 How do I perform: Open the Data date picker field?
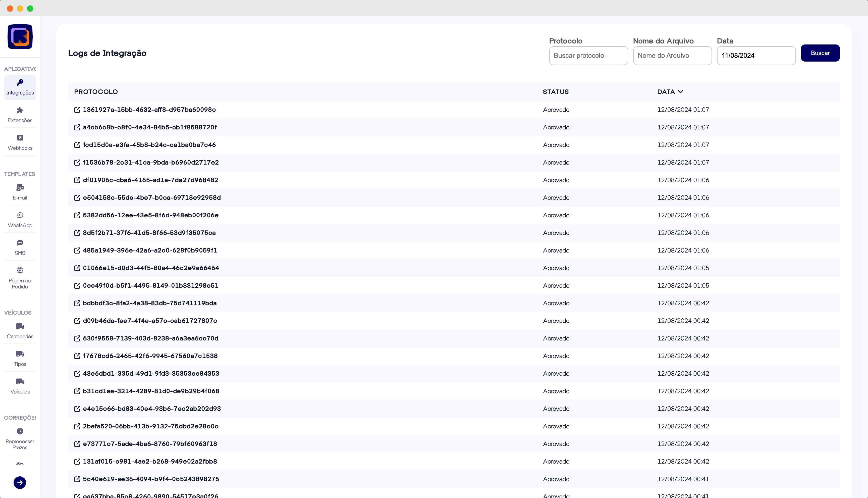point(756,56)
